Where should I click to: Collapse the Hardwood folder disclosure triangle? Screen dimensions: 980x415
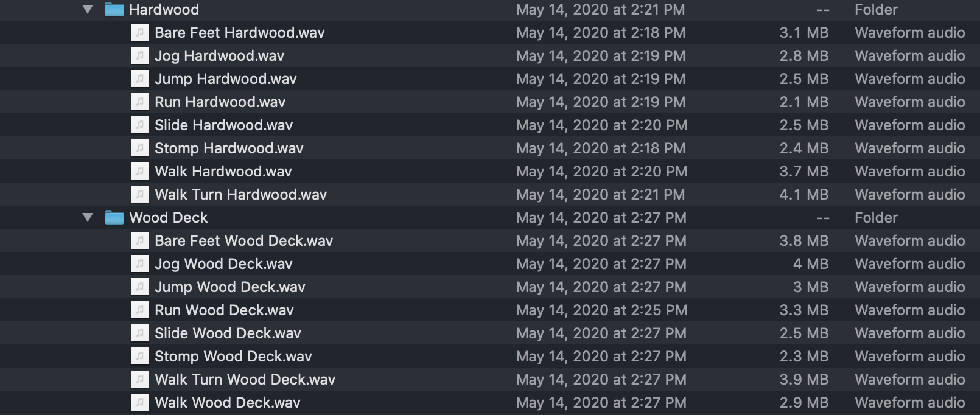[x=88, y=10]
